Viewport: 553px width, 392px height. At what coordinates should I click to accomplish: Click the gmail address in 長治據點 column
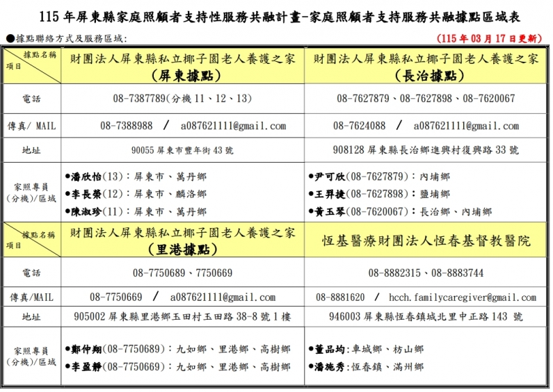click(466, 126)
